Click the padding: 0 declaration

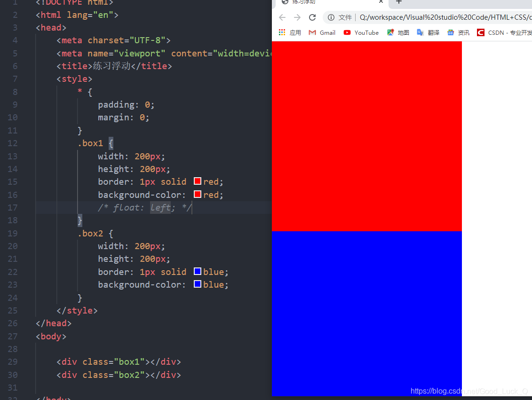pyautogui.click(x=126, y=105)
